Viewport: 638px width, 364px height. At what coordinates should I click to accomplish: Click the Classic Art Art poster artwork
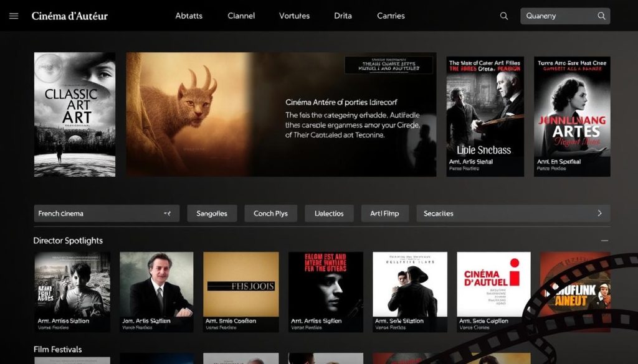pyautogui.click(x=74, y=115)
